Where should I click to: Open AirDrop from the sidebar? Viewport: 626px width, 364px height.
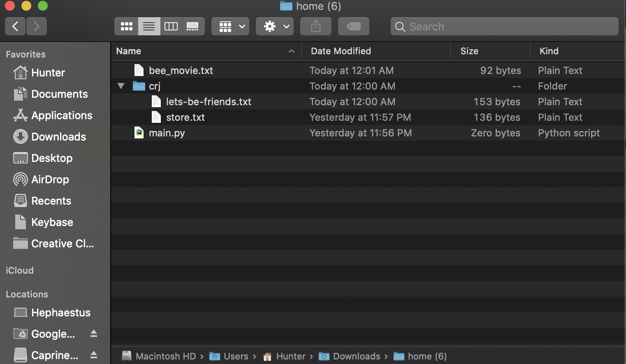point(50,180)
